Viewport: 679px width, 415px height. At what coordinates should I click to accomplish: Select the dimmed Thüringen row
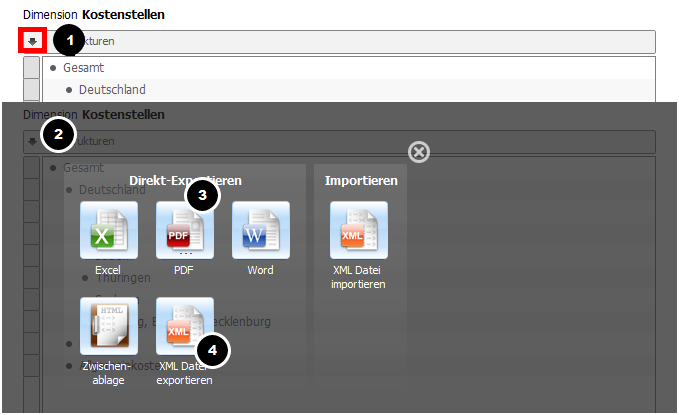(x=123, y=278)
